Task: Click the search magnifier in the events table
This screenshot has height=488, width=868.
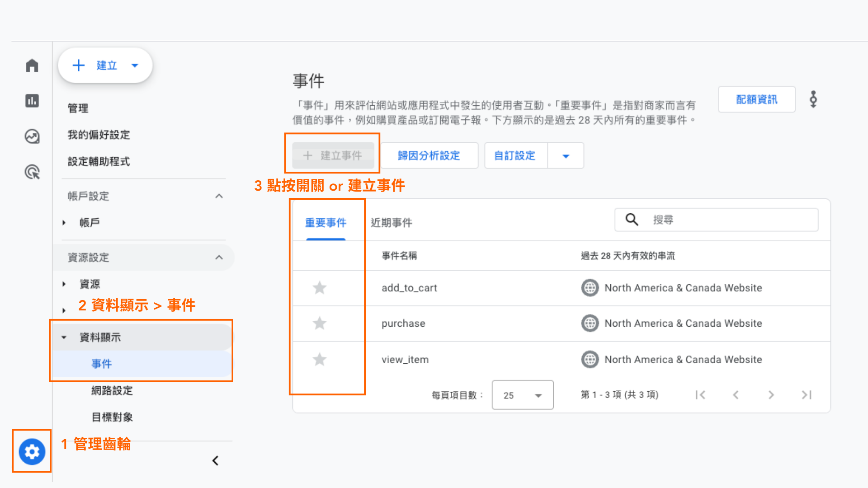Action: coord(631,220)
